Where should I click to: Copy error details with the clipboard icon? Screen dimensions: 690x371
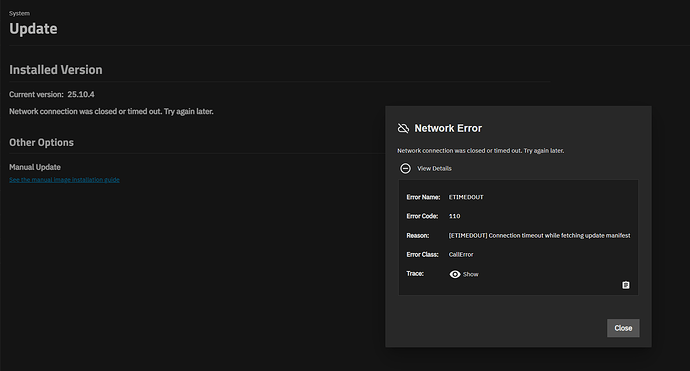click(626, 285)
